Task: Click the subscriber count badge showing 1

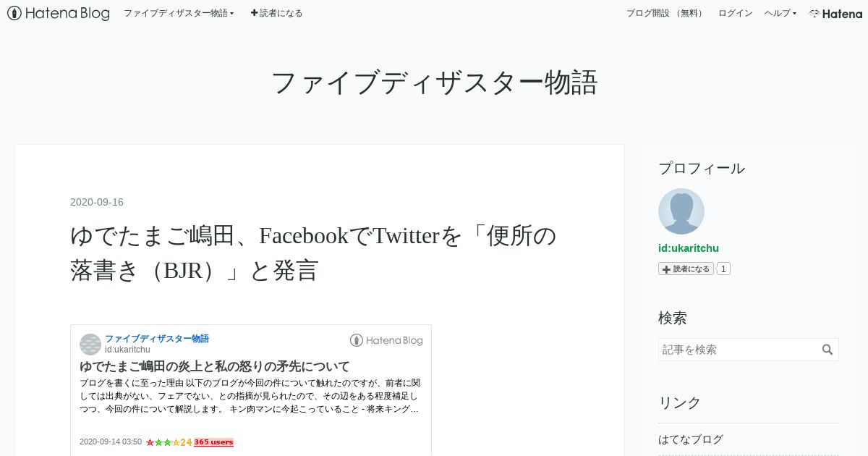Action: tap(724, 269)
